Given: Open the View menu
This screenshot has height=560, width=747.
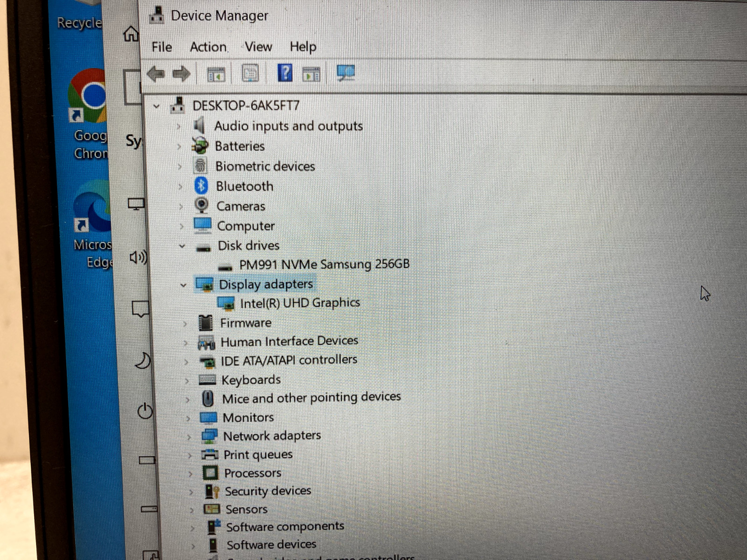Looking at the screenshot, I should point(258,47).
